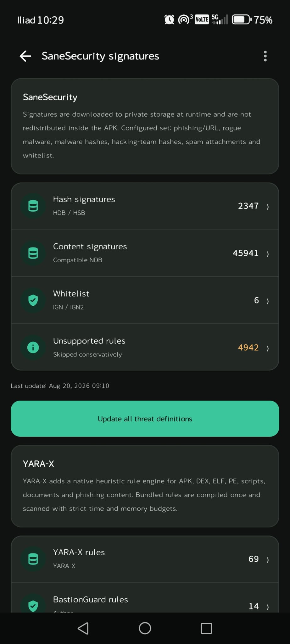Tap the Whitelist shield checkmark icon
The image size is (290, 644).
pos(33,300)
